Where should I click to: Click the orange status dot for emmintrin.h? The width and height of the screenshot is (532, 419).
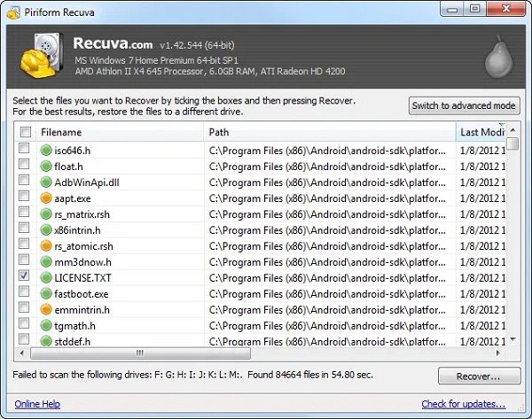pos(46,309)
